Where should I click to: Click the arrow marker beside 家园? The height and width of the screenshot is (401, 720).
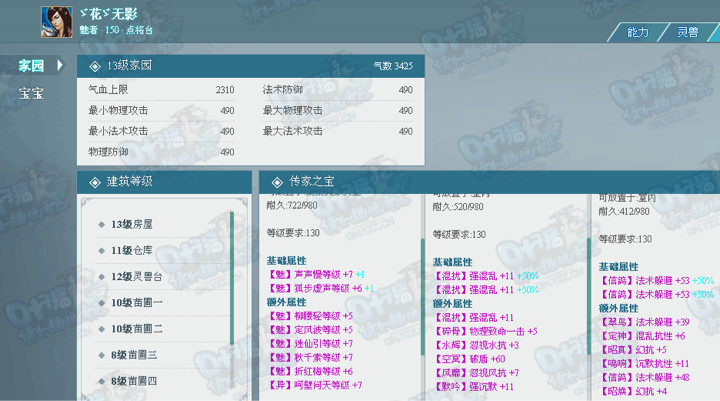click(60, 66)
